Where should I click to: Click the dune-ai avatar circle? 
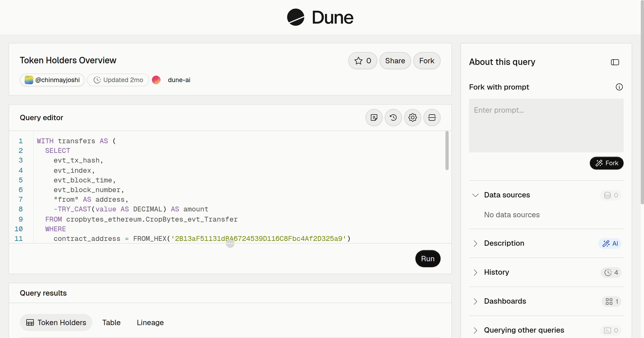(156, 80)
